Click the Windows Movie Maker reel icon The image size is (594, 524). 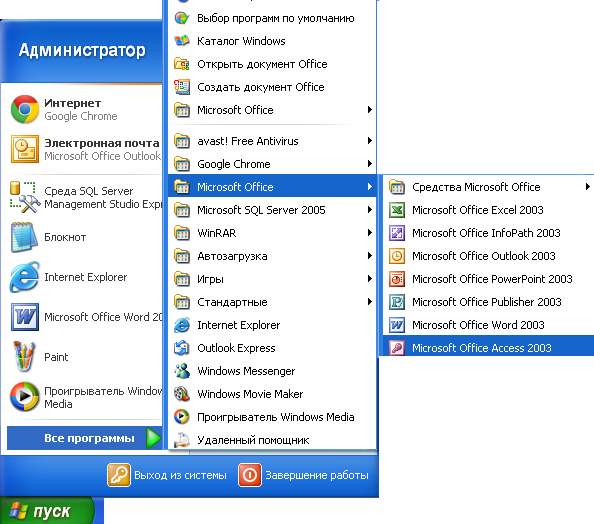(182, 394)
